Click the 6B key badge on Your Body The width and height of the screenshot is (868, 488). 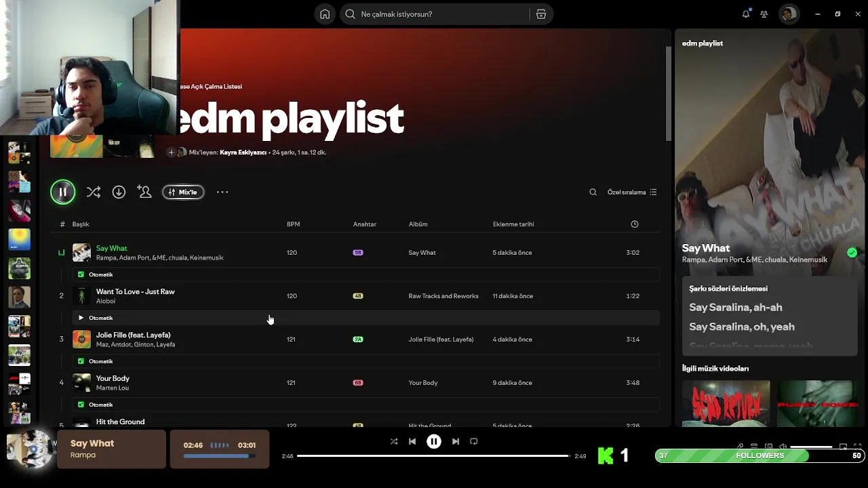358,383
